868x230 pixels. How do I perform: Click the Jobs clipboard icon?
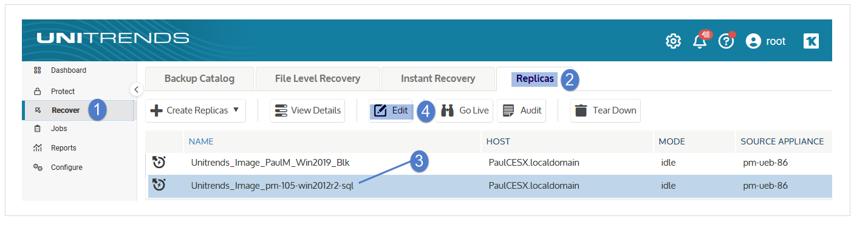pos(38,129)
